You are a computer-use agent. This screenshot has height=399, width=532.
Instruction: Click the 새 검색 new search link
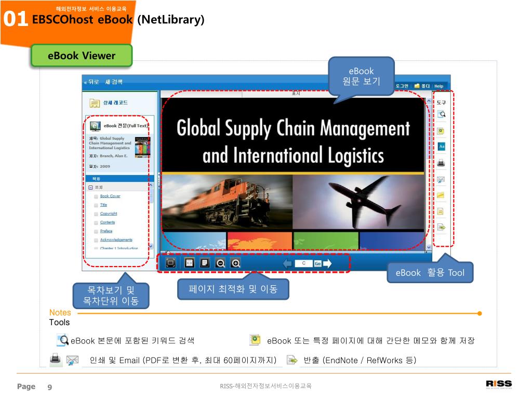pos(114,82)
